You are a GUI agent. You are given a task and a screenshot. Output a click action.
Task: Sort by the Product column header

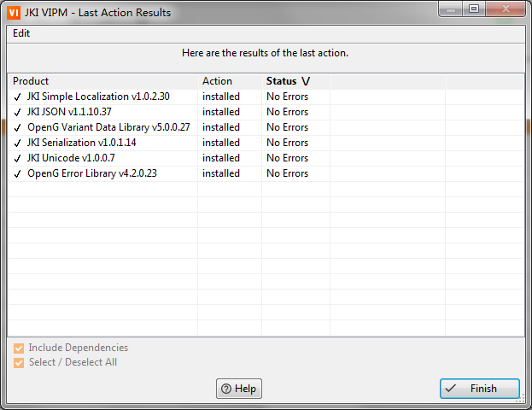pos(102,81)
